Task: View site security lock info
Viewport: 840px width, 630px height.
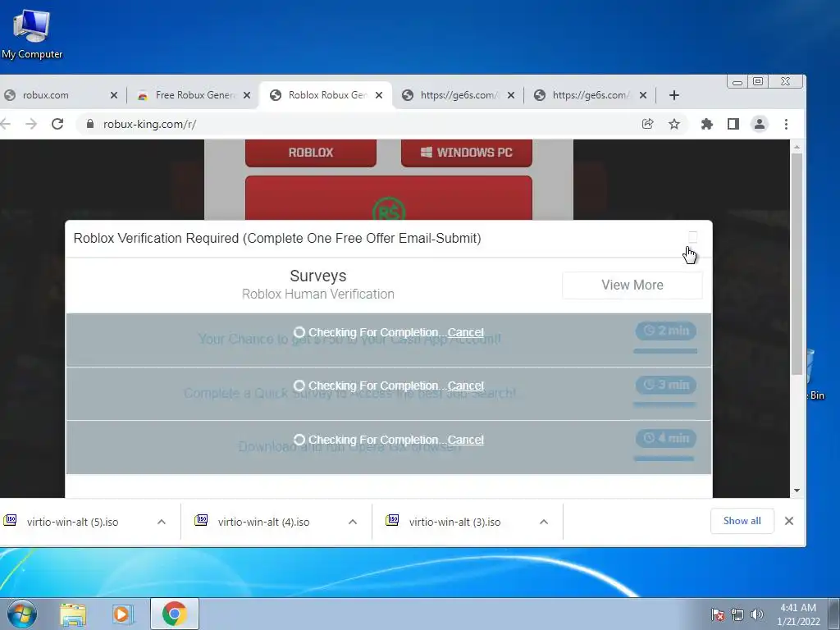Action: pos(90,125)
